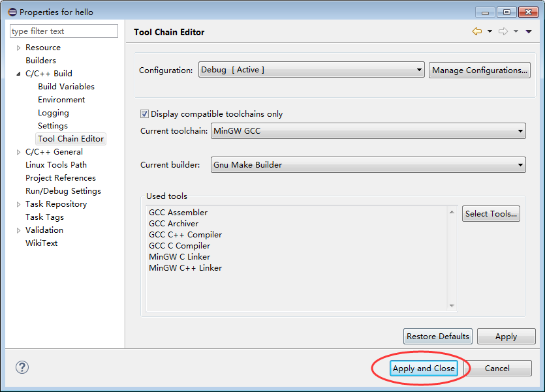Select Settings under C/C++ Build
The image size is (545, 392).
point(53,125)
